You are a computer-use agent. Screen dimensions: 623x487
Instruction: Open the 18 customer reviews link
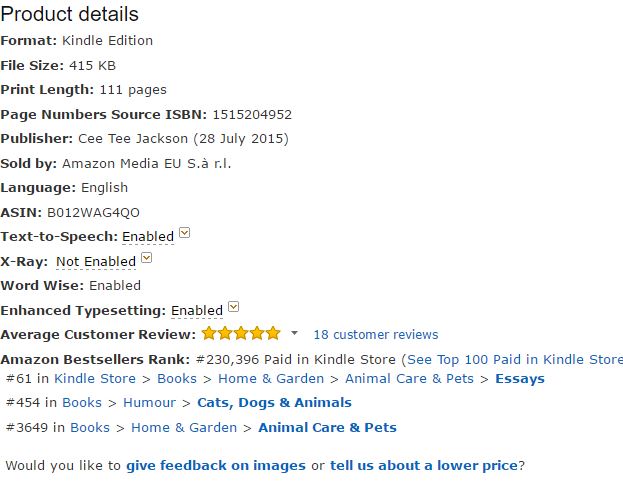[375, 335]
